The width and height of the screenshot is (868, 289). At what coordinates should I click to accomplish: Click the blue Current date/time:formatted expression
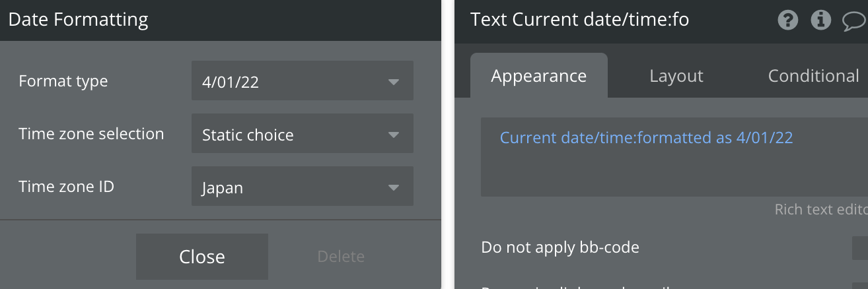[x=646, y=137]
